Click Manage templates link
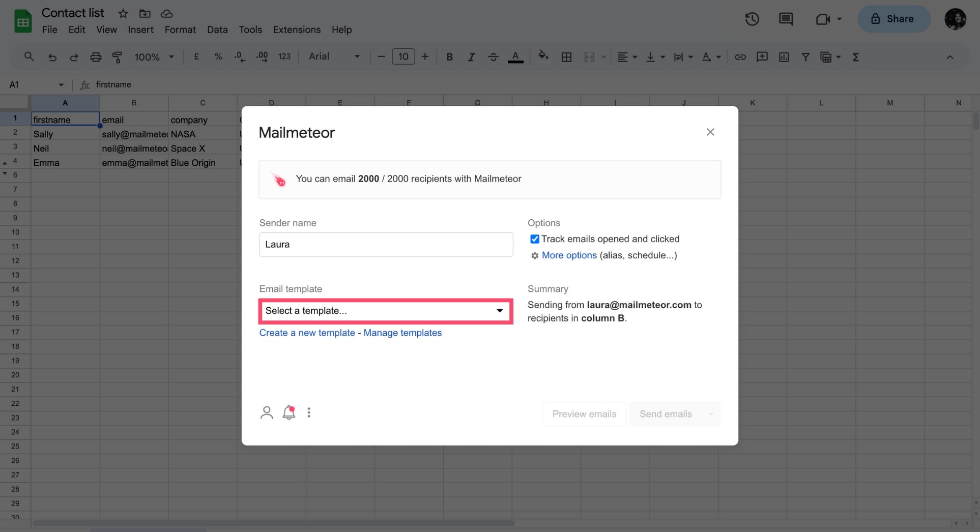The width and height of the screenshot is (980, 532). (x=402, y=333)
